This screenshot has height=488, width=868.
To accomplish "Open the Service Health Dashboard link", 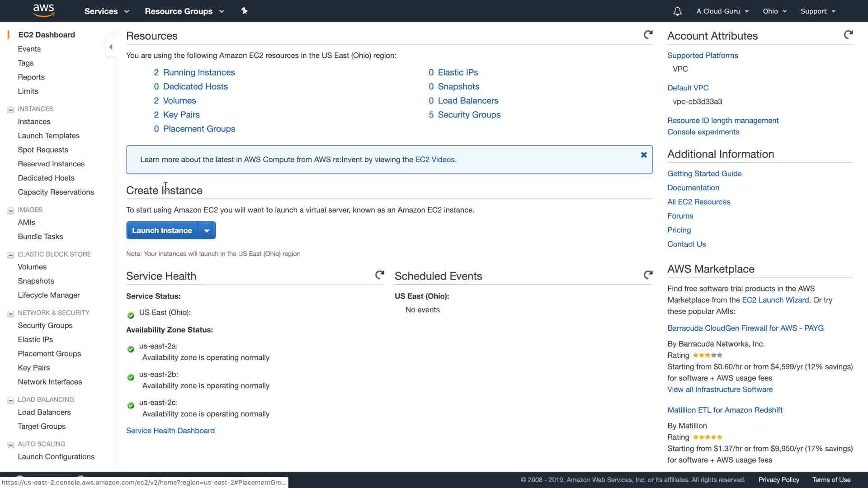I will click(x=170, y=431).
